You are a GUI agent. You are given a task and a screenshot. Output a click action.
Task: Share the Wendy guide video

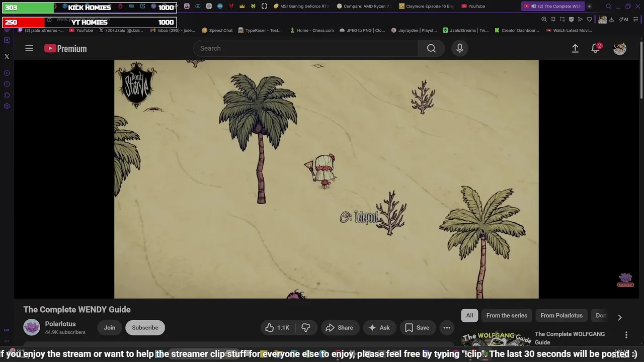339,328
